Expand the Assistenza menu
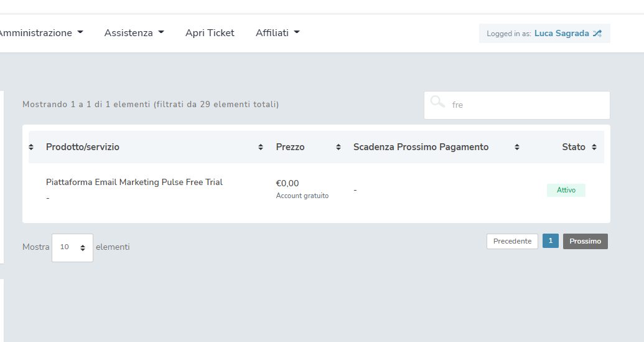The height and width of the screenshot is (342, 644). point(134,33)
